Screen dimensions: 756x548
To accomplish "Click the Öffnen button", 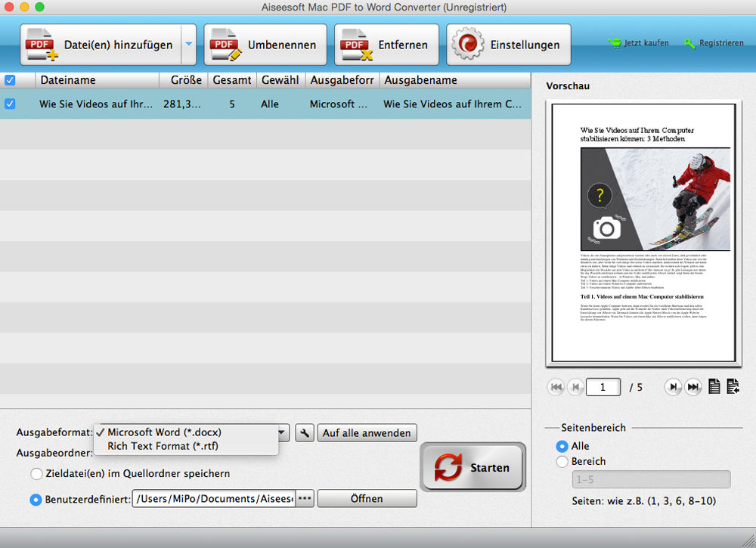I will [367, 499].
